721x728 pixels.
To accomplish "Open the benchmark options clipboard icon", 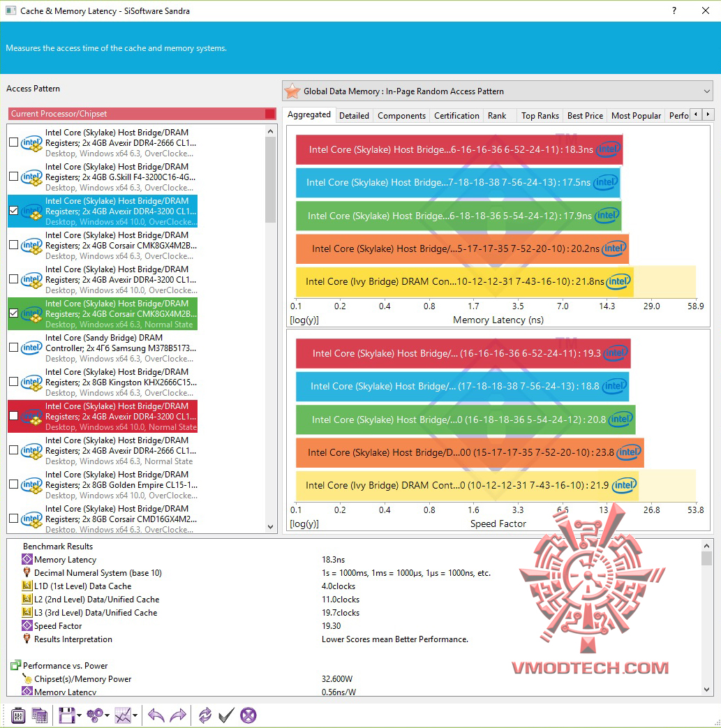I will click(x=18, y=715).
